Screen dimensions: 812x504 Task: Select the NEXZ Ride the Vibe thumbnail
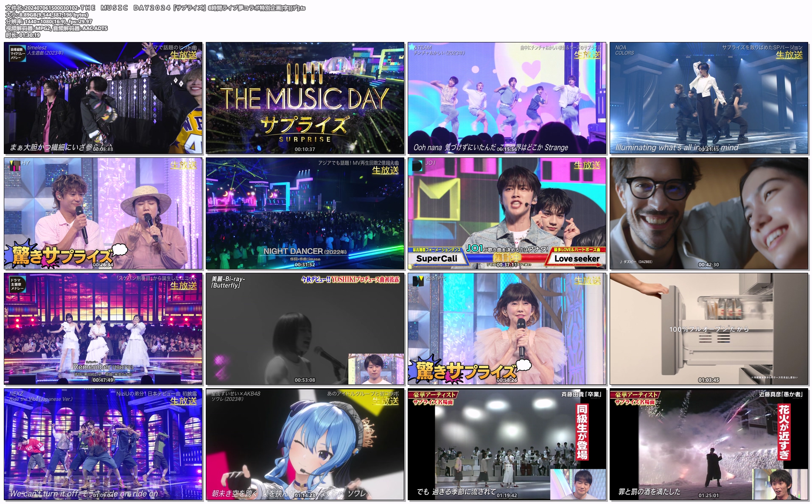pos(103,444)
